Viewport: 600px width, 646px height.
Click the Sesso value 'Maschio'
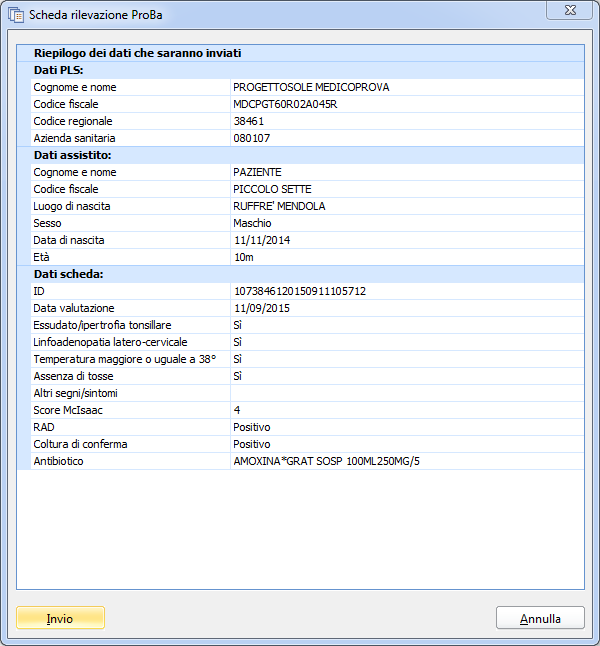252,223
